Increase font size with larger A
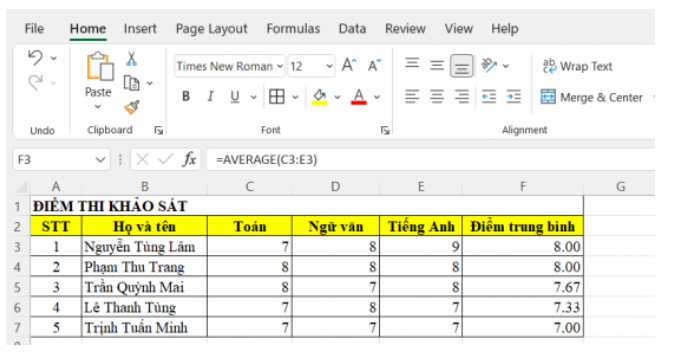Screen dimensions: 673x361 point(349,66)
